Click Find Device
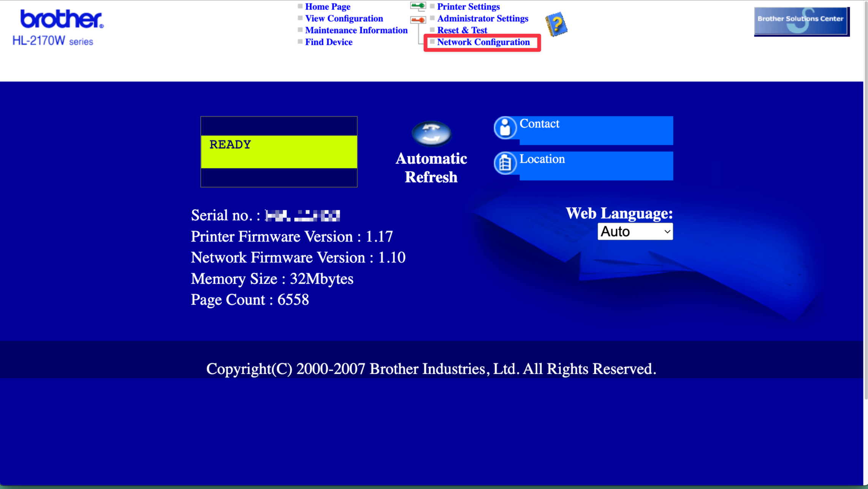This screenshot has width=868, height=489. (329, 42)
